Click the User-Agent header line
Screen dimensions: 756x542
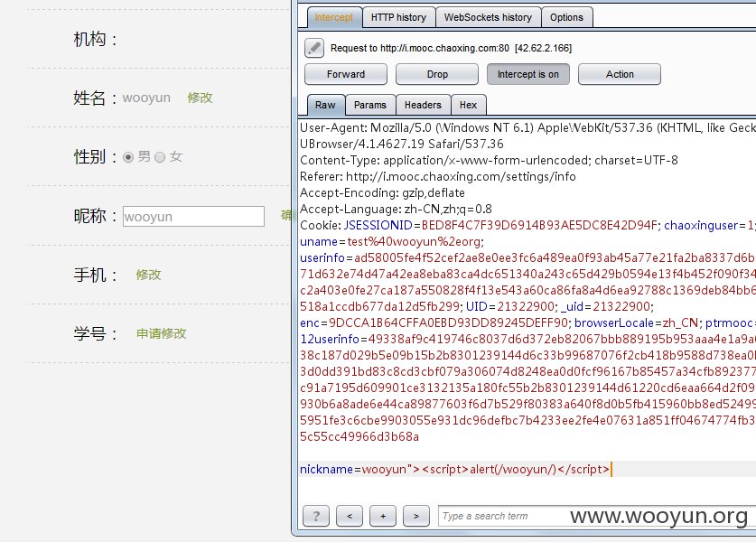tap(528, 127)
